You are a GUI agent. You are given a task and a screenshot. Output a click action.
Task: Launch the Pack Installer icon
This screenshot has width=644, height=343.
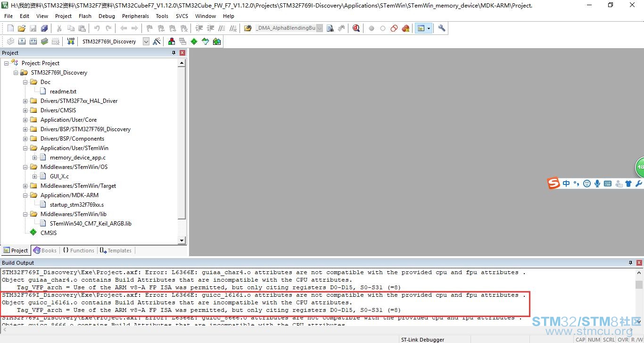point(217,42)
